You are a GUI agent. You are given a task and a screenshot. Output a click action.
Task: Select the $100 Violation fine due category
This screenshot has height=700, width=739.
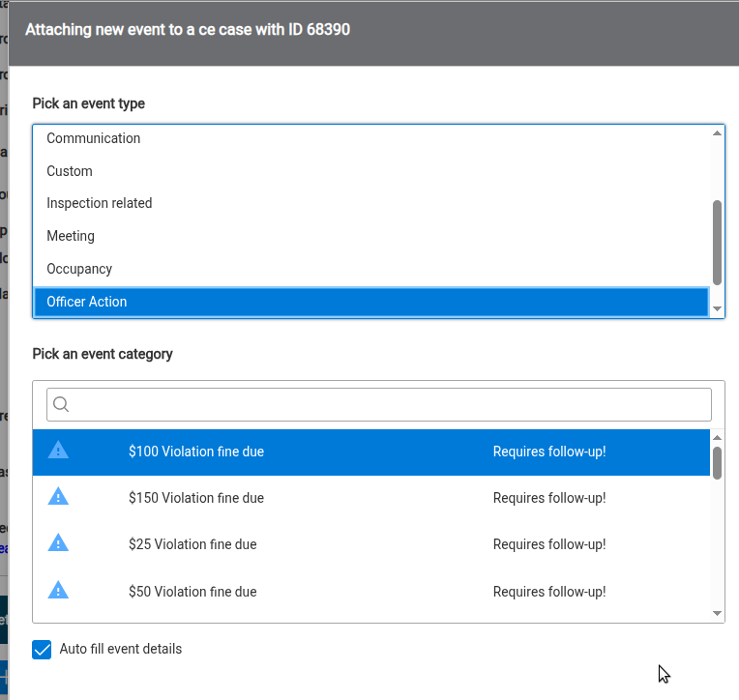370,452
